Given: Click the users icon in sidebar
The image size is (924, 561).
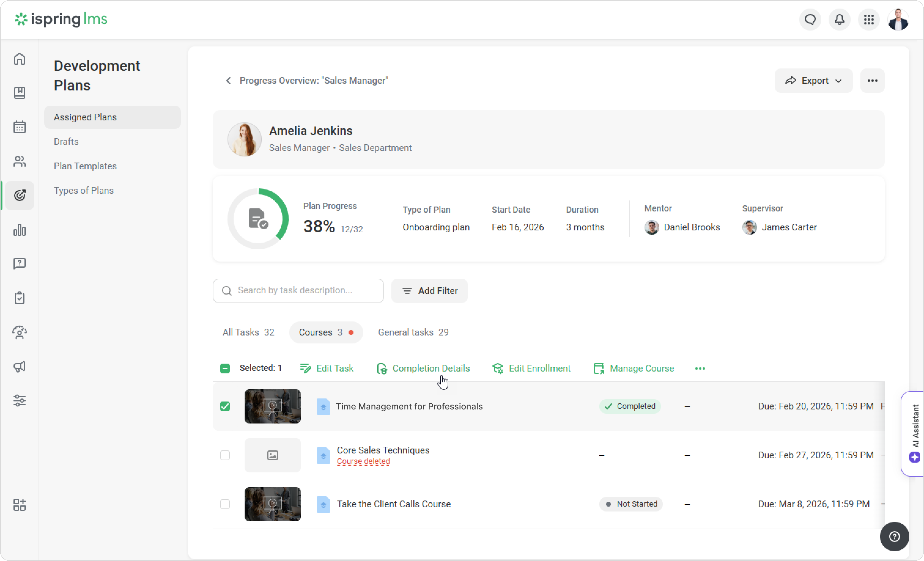Looking at the screenshot, I should pyautogui.click(x=20, y=161).
